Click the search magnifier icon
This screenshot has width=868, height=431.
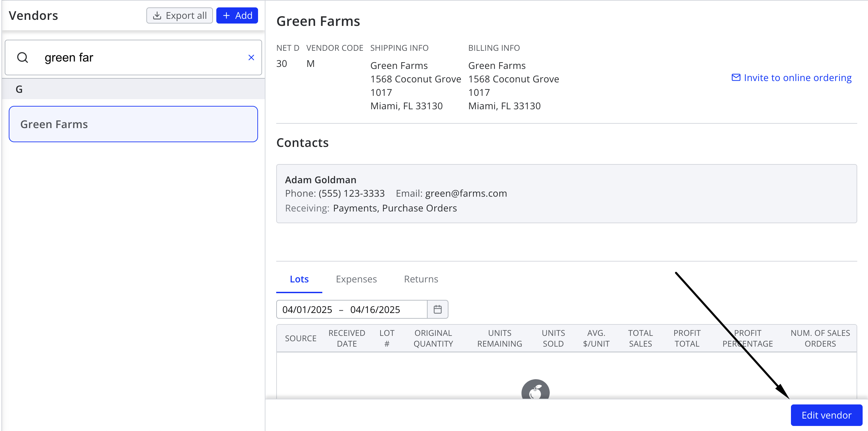23,57
